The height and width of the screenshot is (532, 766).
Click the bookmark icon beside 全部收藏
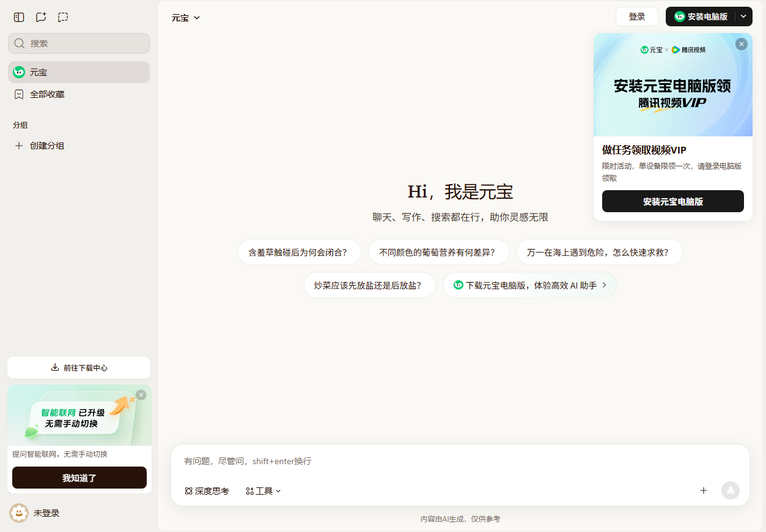pyautogui.click(x=19, y=94)
